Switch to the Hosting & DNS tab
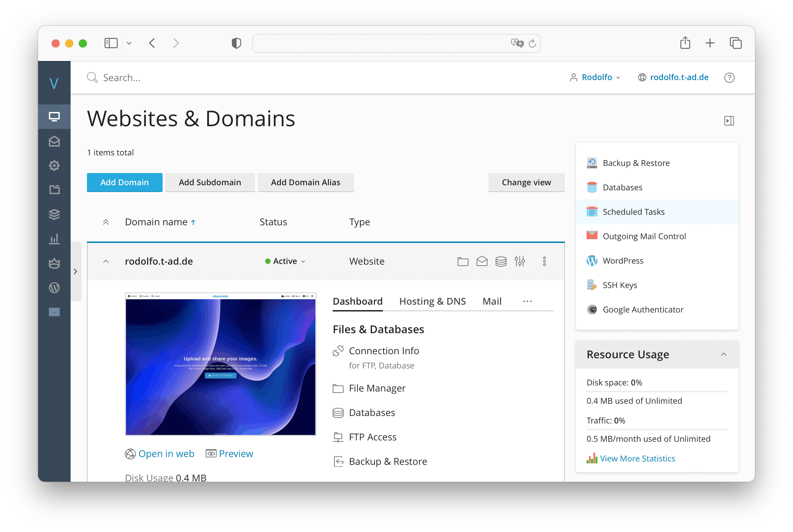793x532 pixels. (432, 301)
